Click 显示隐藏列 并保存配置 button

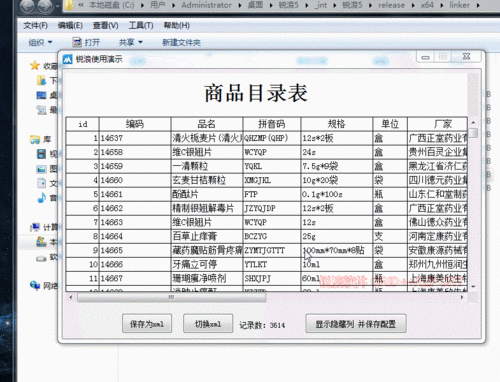coord(356,323)
